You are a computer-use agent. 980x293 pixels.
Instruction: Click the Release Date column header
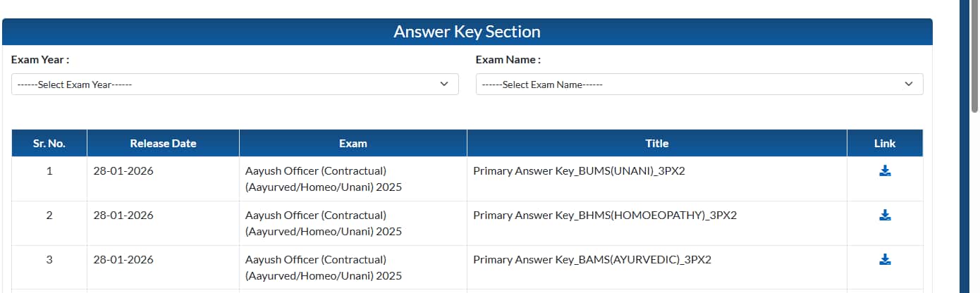[x=163, y=143]
